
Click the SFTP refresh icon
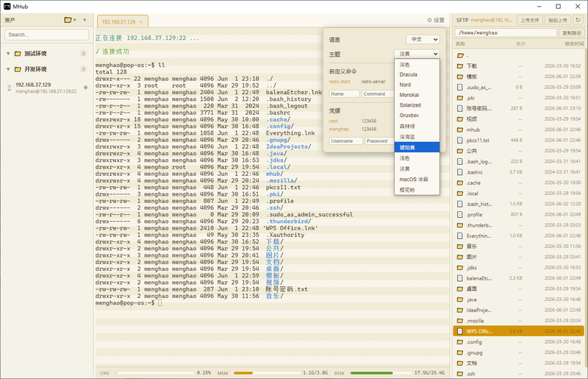(578, 20)
